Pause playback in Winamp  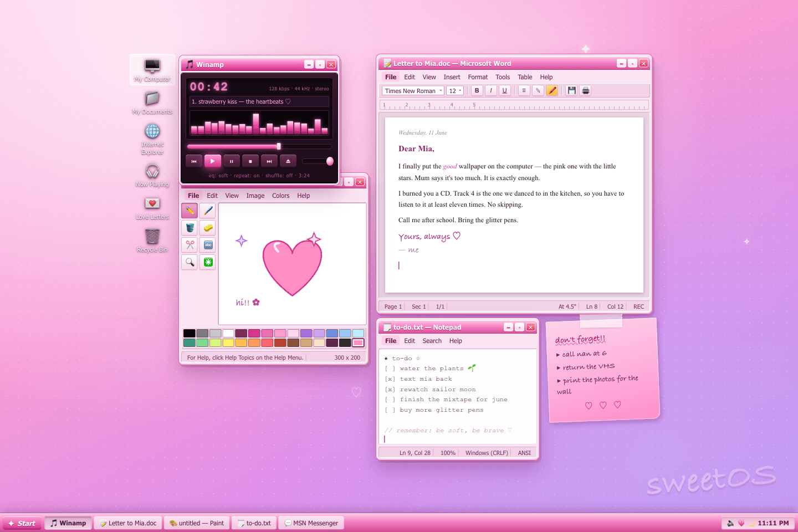click(x=232, y=161)
